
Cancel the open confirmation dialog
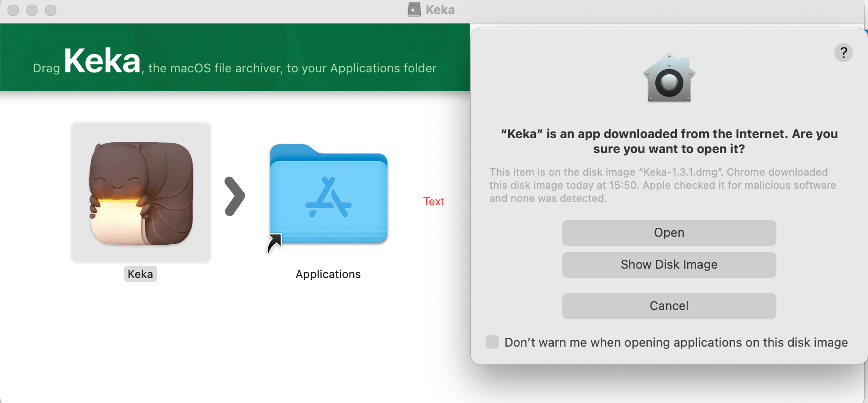click(669, 306)
